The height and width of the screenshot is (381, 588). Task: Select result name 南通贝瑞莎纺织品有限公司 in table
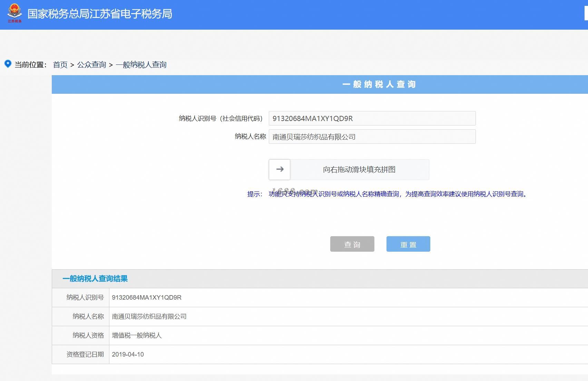149,317
